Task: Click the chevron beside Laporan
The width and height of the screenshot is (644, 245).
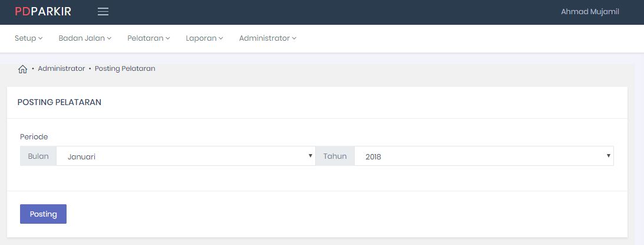Action: point(221,39)
